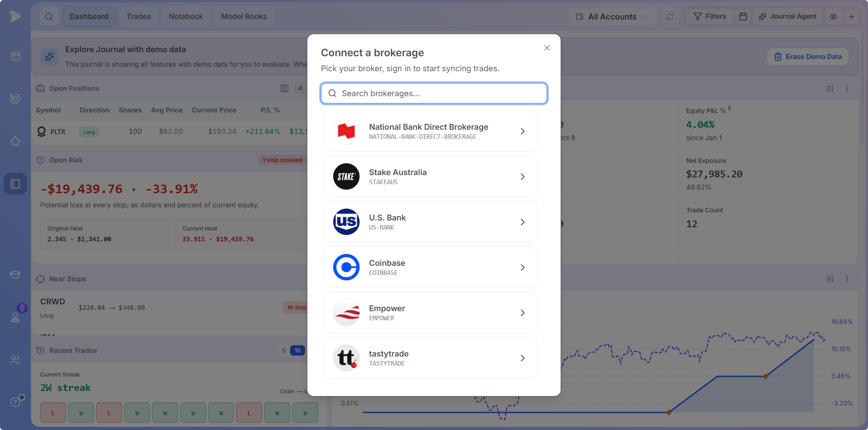Open the calendar date picker icon

pos(743,17)
